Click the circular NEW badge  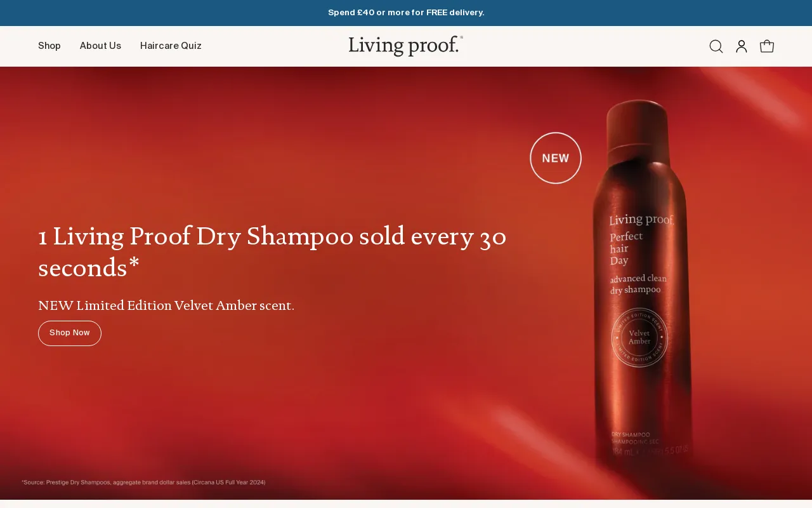coord(556,158)
